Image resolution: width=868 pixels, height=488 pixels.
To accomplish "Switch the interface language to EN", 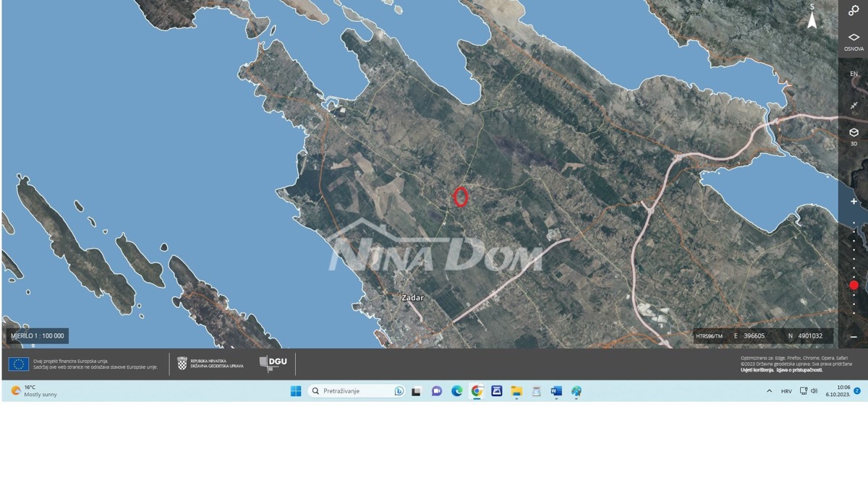I will coord(854,74).
